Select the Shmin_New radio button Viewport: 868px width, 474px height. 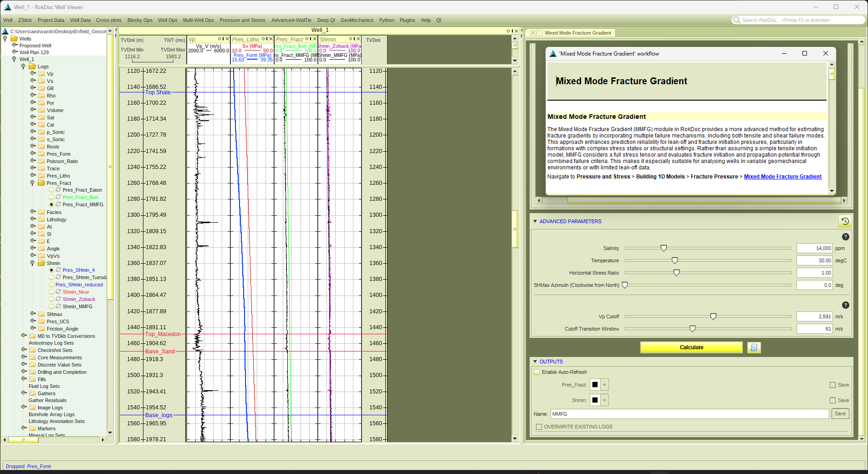tap(51, 292)
